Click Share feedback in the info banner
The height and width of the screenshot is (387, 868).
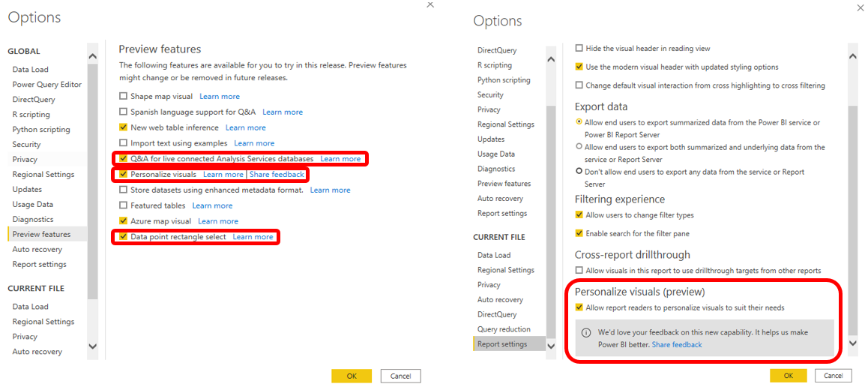[x=676, y=344]
